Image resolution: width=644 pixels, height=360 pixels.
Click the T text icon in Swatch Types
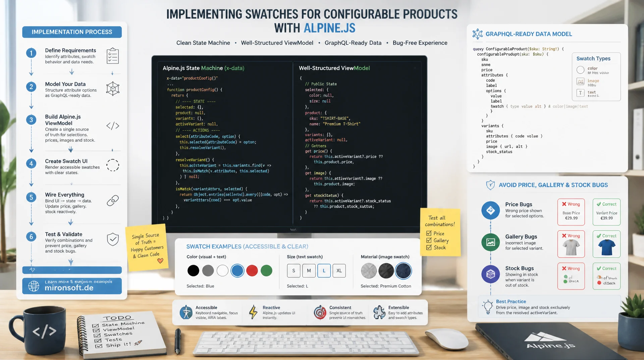tap(580, 93)
